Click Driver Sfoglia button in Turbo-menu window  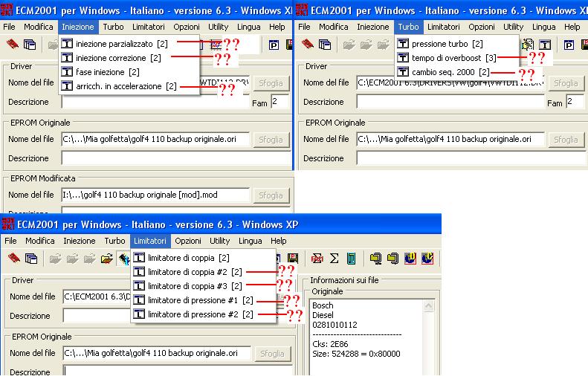pos(566,83)
